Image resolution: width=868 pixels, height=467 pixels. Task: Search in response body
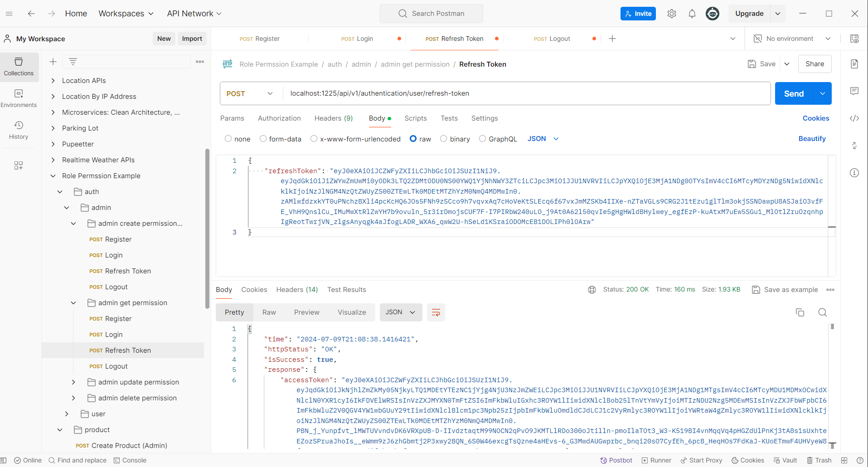click(823, 312)
